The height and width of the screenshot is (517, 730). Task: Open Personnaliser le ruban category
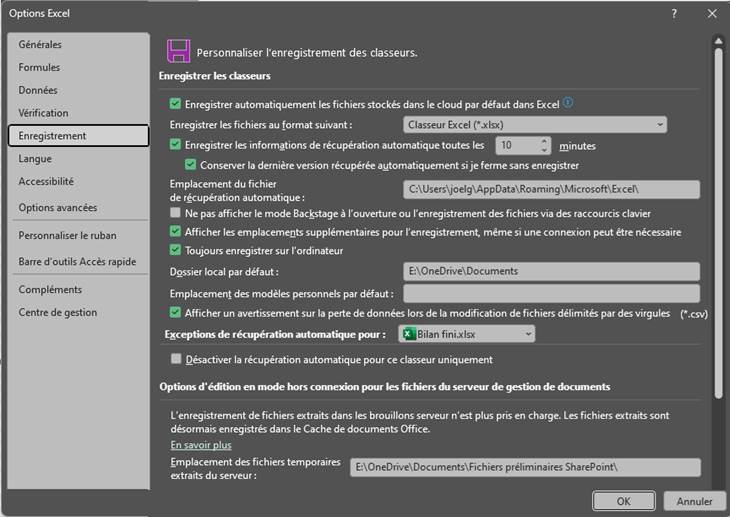click(78, 236)
